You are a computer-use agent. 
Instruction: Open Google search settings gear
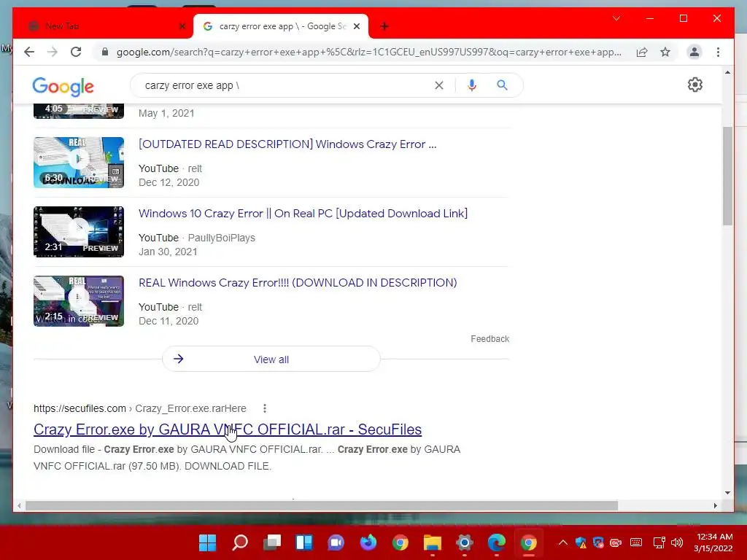click(x=695, y=85)
